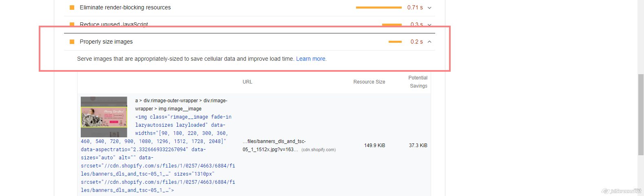Open the Learn more link
Screen dimensions: 644x196
pos(311,59)
